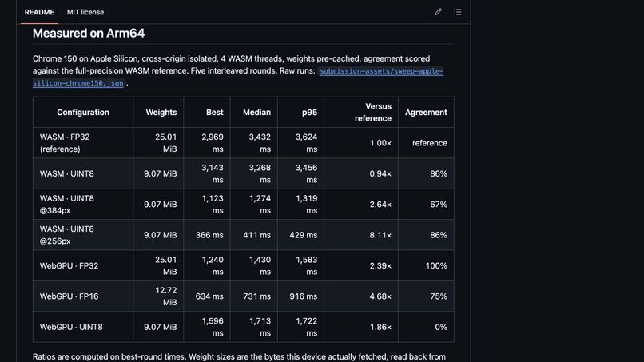This screenshot has width=644, height=362.
Task: Click the Median column header
Action: (254, 112)
